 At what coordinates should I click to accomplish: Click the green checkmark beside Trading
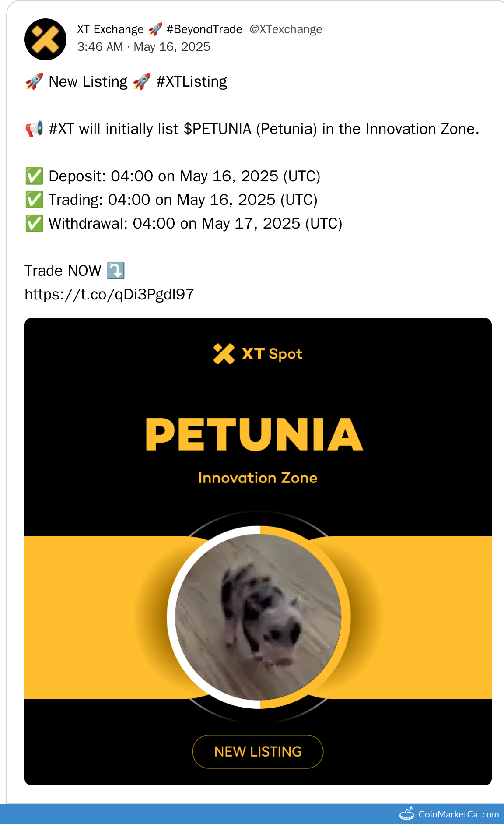34,200
